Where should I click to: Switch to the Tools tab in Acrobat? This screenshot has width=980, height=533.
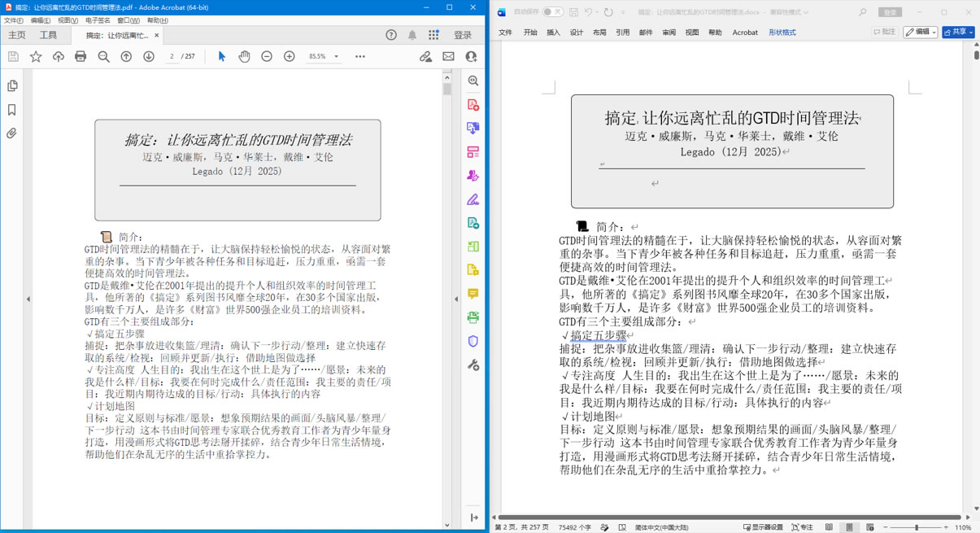(49, 35)
